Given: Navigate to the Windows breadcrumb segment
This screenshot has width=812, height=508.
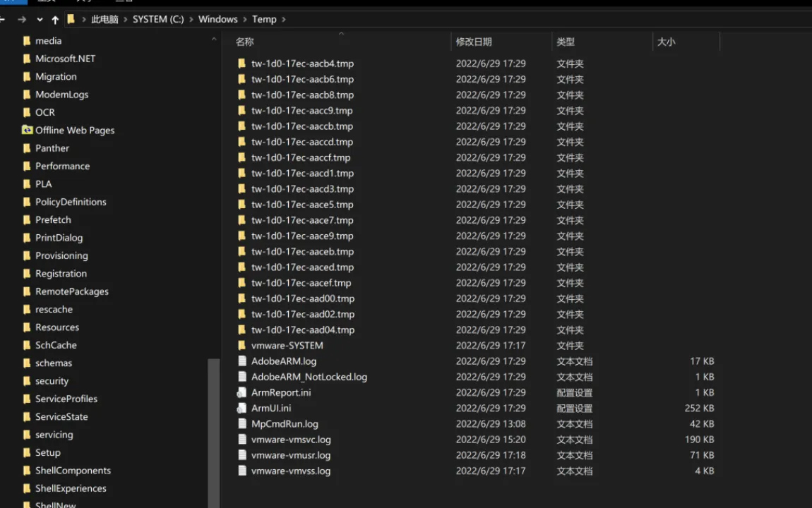Looking at the screenshot, I should tap(217, 20).
